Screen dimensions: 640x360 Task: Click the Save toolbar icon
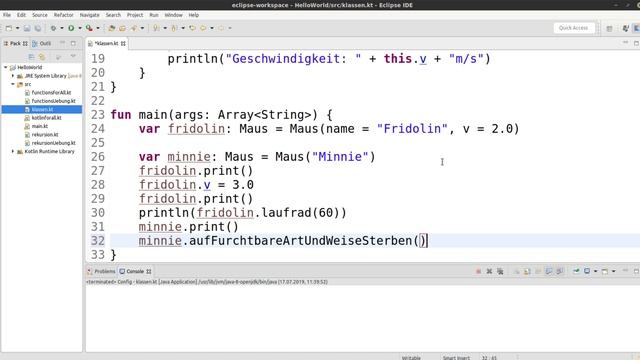(27, 28)
